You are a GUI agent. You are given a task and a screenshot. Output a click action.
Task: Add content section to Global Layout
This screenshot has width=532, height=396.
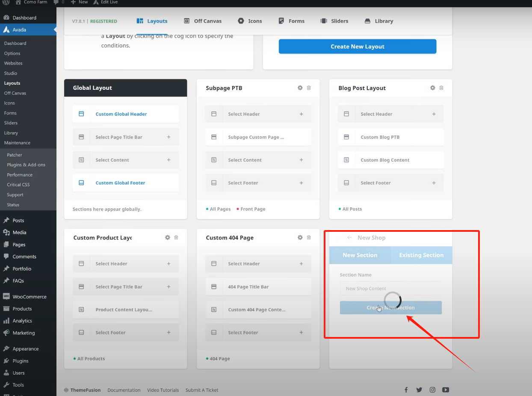click(168, 160)
